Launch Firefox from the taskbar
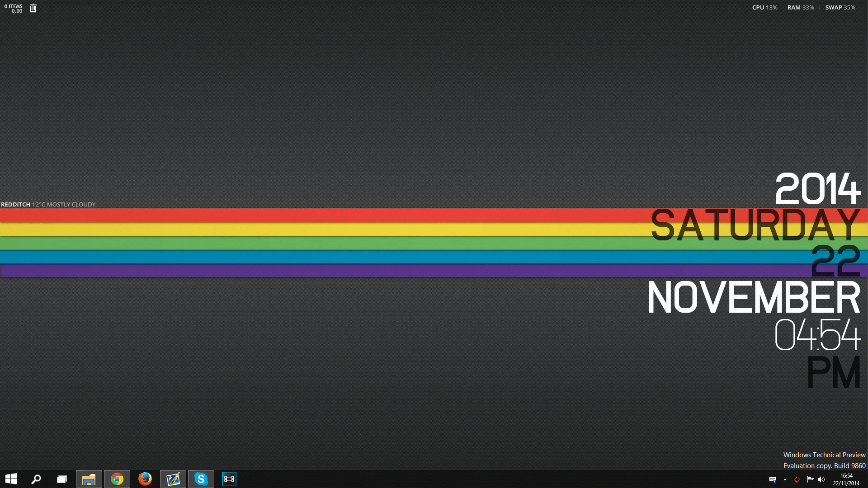The height and width of the screenshot is (488, 868). pyautogui.click(x=145, y=479)
